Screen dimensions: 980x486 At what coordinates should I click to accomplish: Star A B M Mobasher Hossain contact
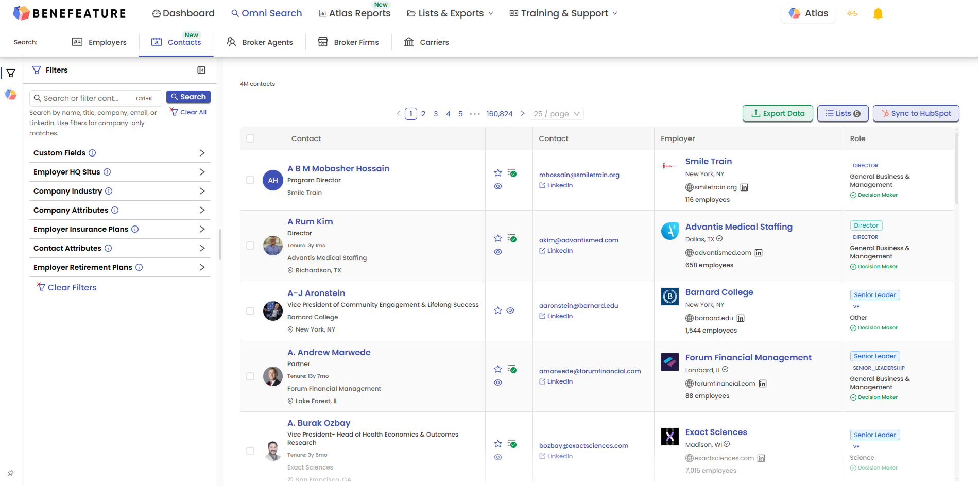[x=498, y=173]
